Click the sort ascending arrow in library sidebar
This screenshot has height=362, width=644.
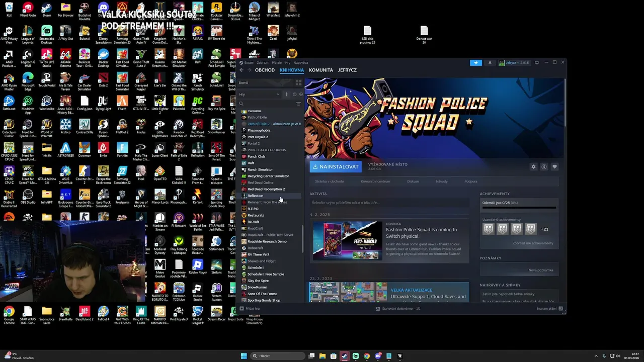click(286, 94)
